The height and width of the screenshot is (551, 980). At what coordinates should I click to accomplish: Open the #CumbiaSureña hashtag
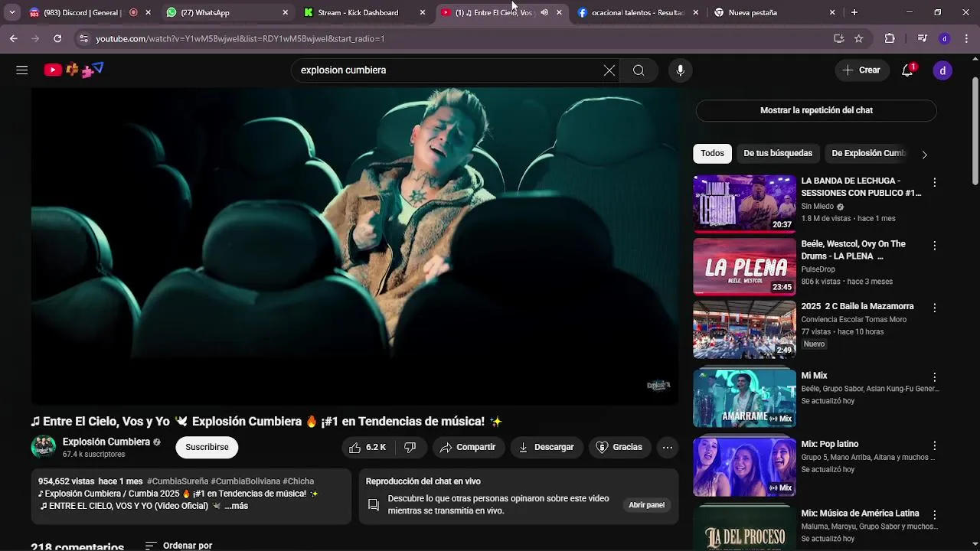[x=178, y=481]
